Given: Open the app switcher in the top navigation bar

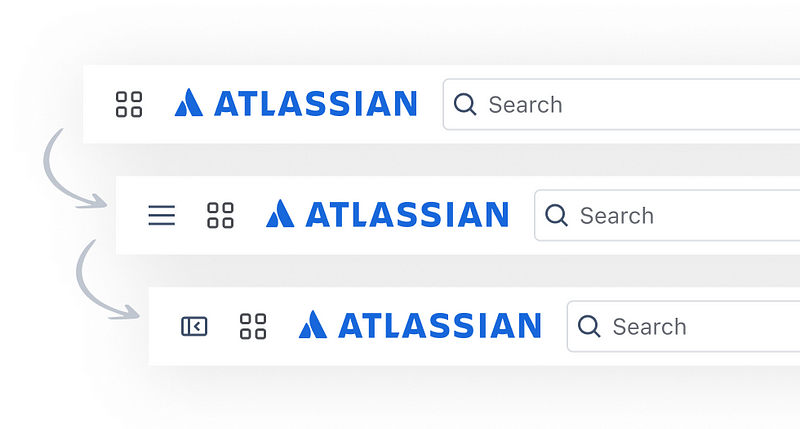Looking at the screenshot, I should tap(129, 104).
